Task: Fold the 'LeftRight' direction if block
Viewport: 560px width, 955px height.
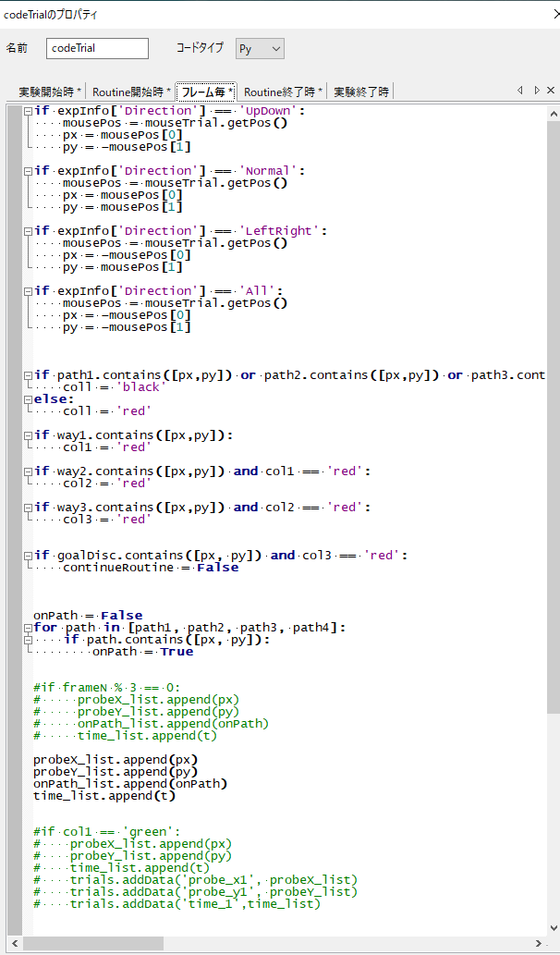Action: tap(28, 231)
